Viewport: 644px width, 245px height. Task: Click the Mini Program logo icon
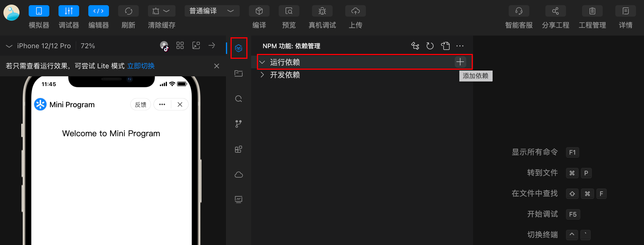coord(40,104)
